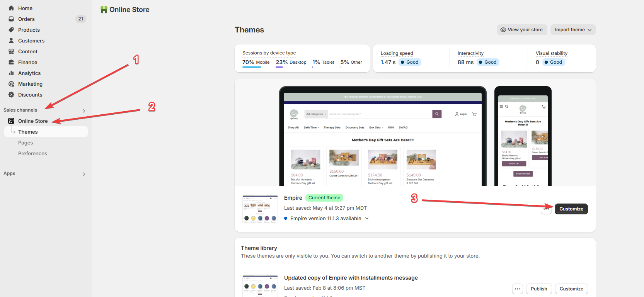The height and width of the screenshot is (297, 644).
Task: Click the View your store button
Action: pyautogui.click(x=522, y=30)
